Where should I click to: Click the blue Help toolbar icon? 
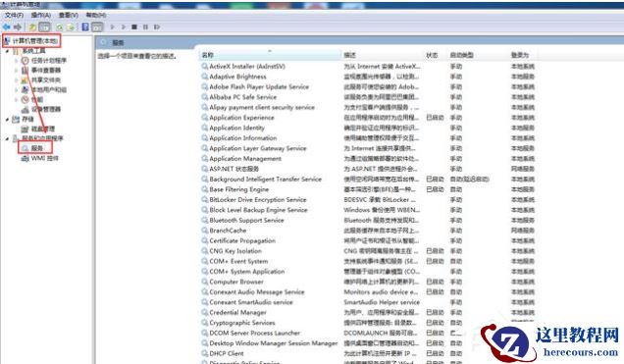pyautogui.click(x=85, y=27)
